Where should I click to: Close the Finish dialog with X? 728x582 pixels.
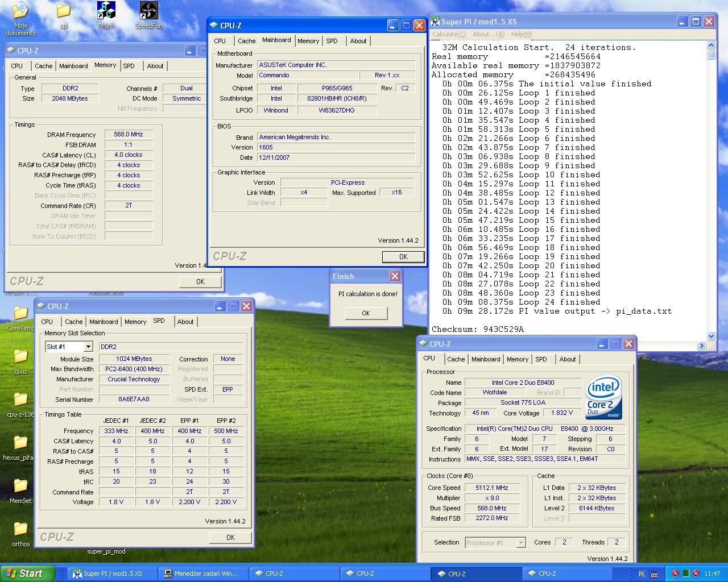point(395,276)
